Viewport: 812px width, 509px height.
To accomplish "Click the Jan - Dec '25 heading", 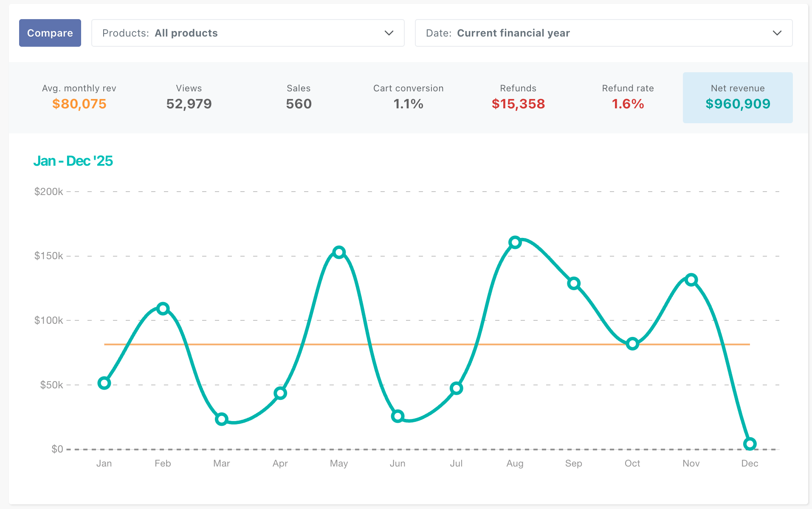I will (73, 161).
